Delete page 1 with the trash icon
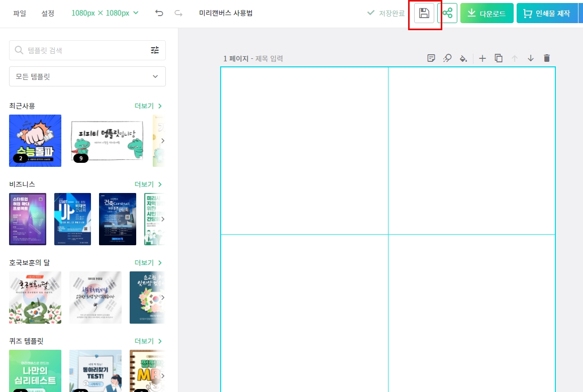 (x=547, y=58)
